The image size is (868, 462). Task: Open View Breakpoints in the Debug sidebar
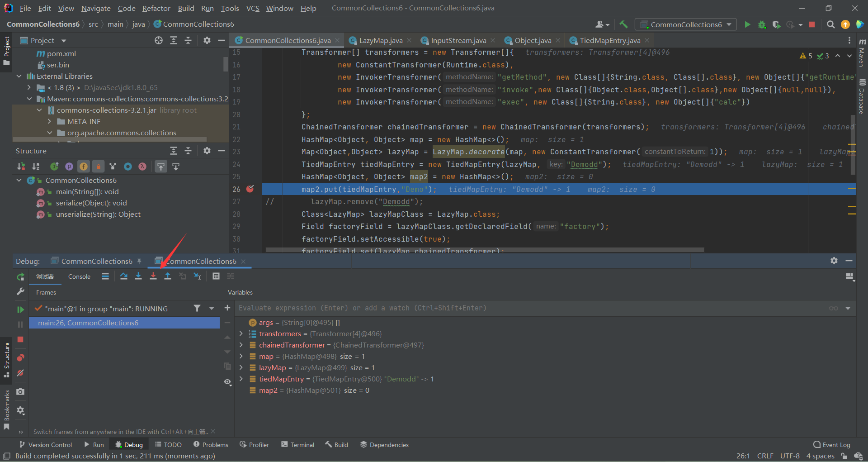[20, 358]
